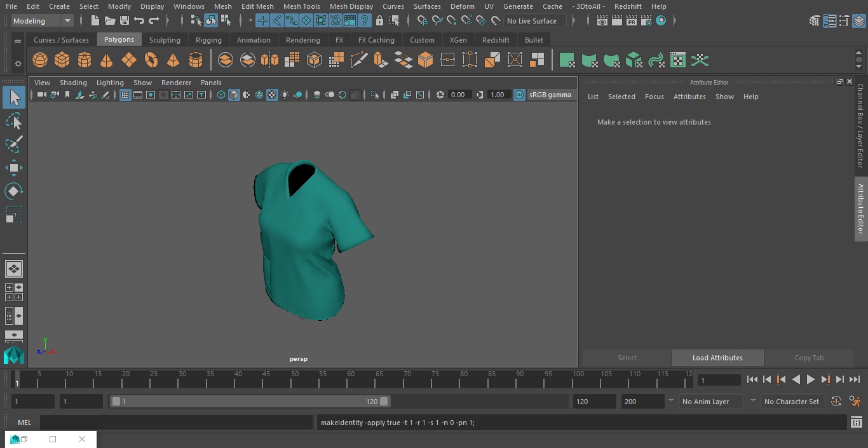Activate the Paint selection tool
Screen dimensions: 868x448
coord(14,144)
